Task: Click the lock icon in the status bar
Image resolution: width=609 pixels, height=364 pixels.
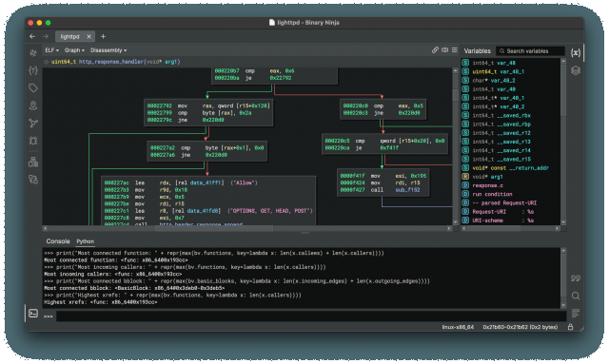Action: click(x=570, y=327)
